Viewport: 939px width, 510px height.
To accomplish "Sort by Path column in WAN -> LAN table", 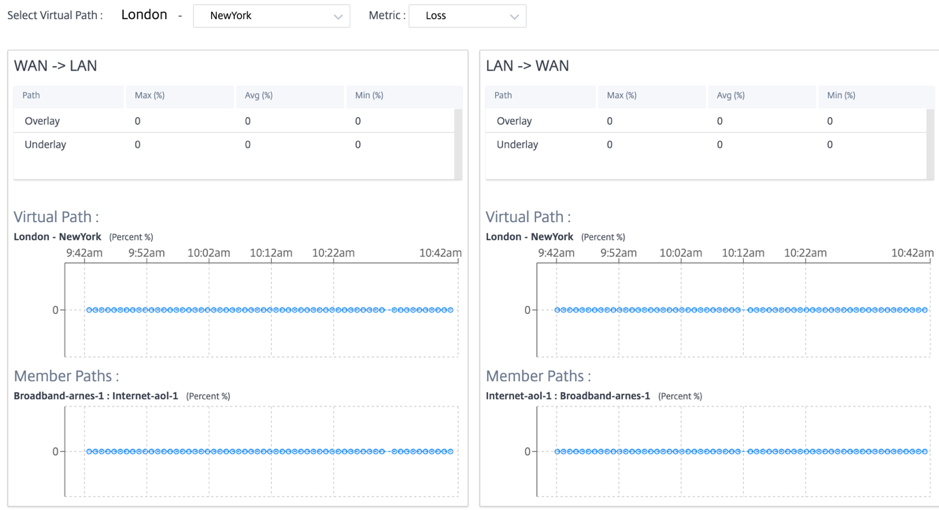I will pyautogui.click(x=68, y=96).
